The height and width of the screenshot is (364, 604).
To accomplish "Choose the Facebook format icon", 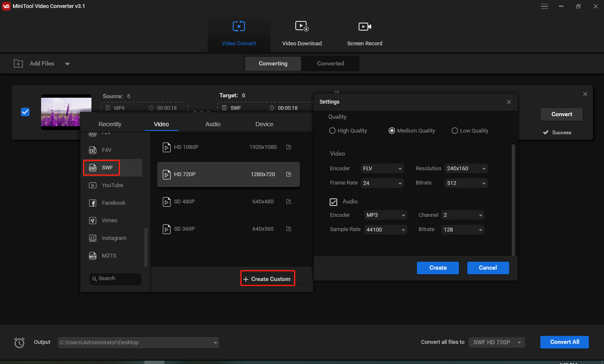I will click(93, 203).
